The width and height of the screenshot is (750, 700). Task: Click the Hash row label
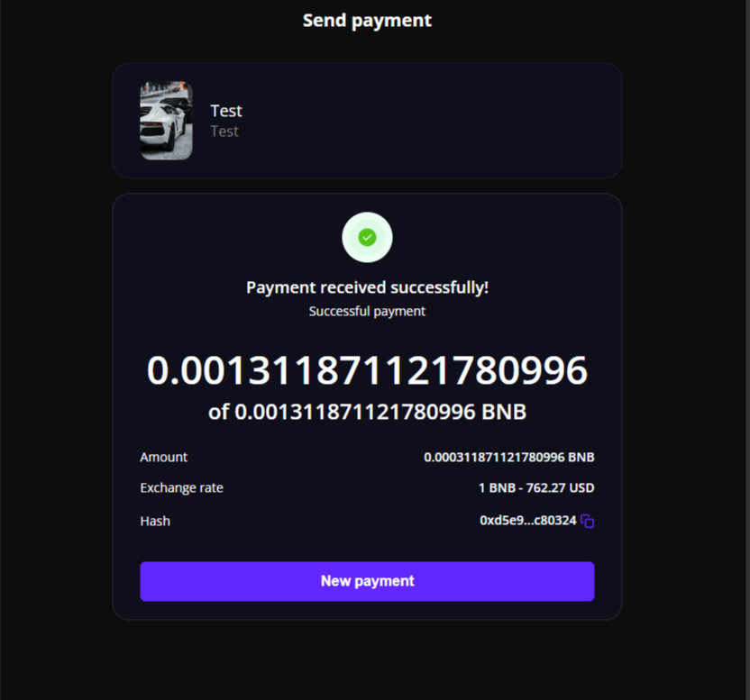point(155,521)
